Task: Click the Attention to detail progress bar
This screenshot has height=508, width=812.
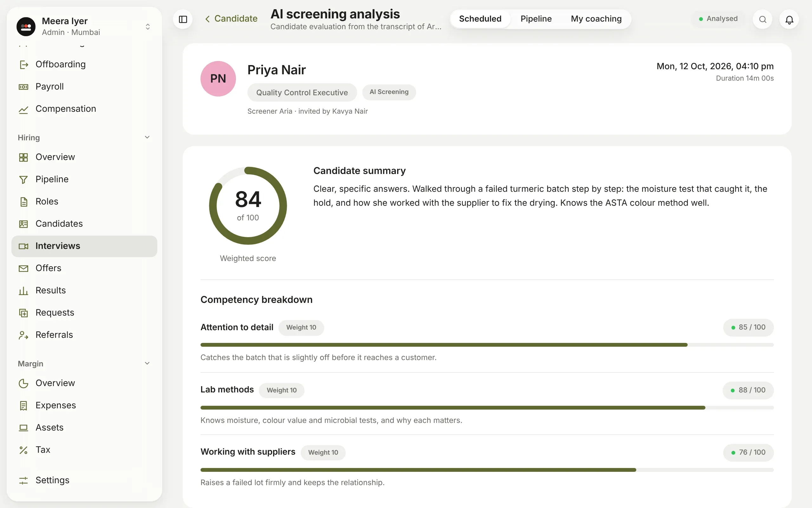Action: coord(487,345)
